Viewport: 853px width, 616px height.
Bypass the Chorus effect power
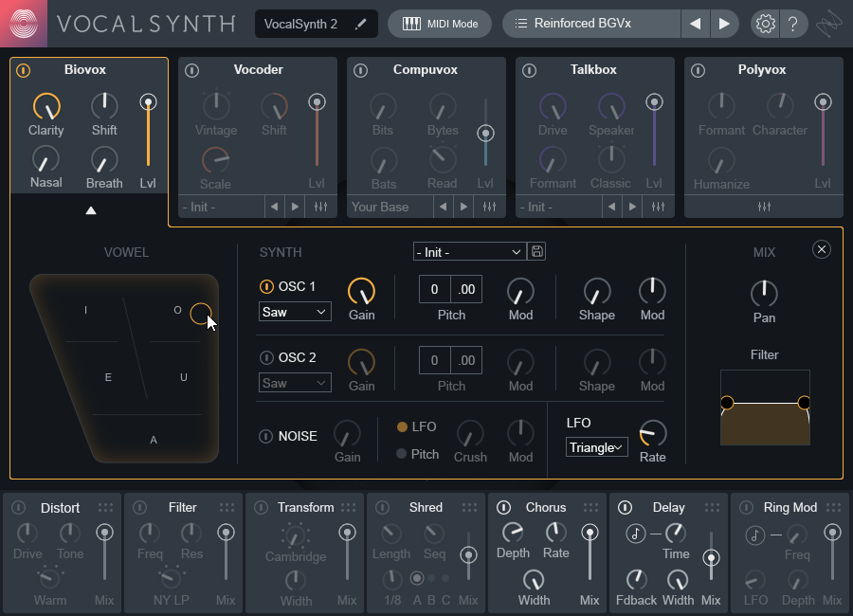(x=504, y=507)
